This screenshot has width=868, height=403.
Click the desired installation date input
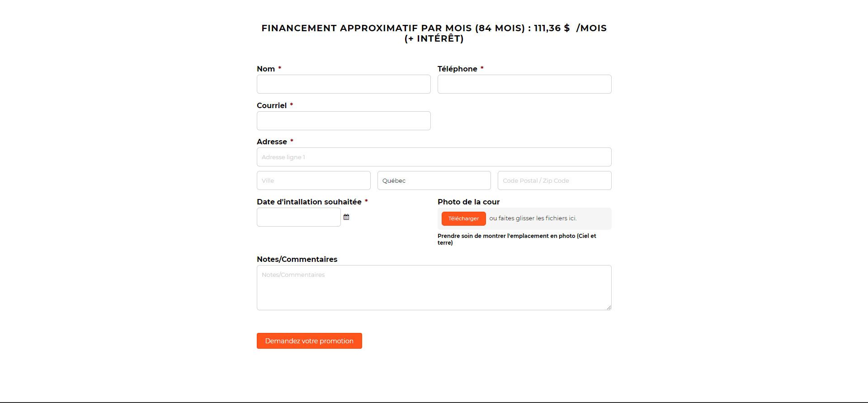point(298,217)
